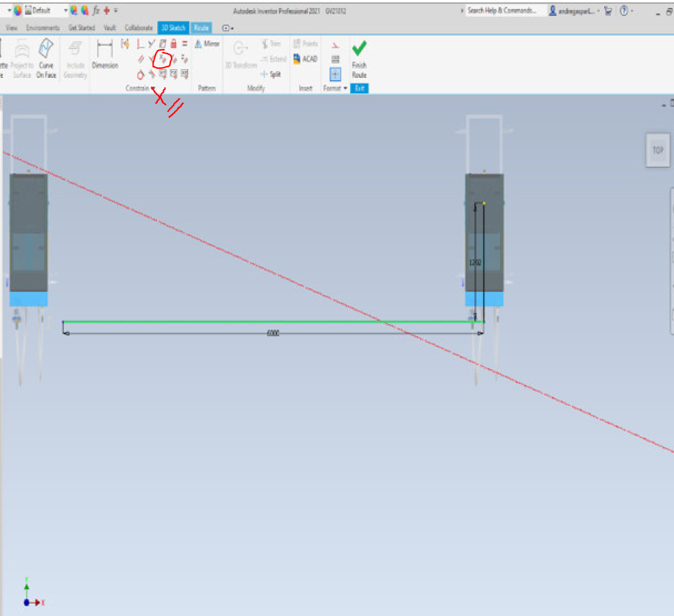
Task: Click the Insert panel label
Action: coord(305,88)
